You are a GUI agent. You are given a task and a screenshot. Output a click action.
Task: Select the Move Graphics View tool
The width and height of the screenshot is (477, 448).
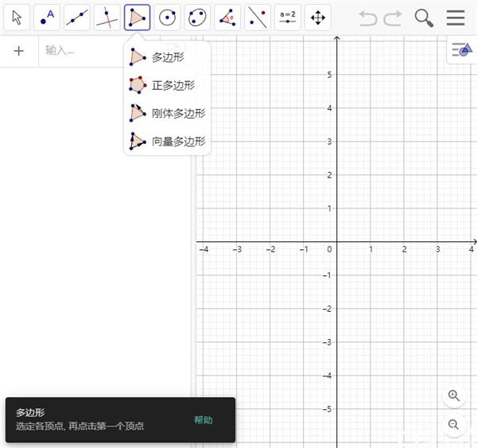tap(318, 18)
